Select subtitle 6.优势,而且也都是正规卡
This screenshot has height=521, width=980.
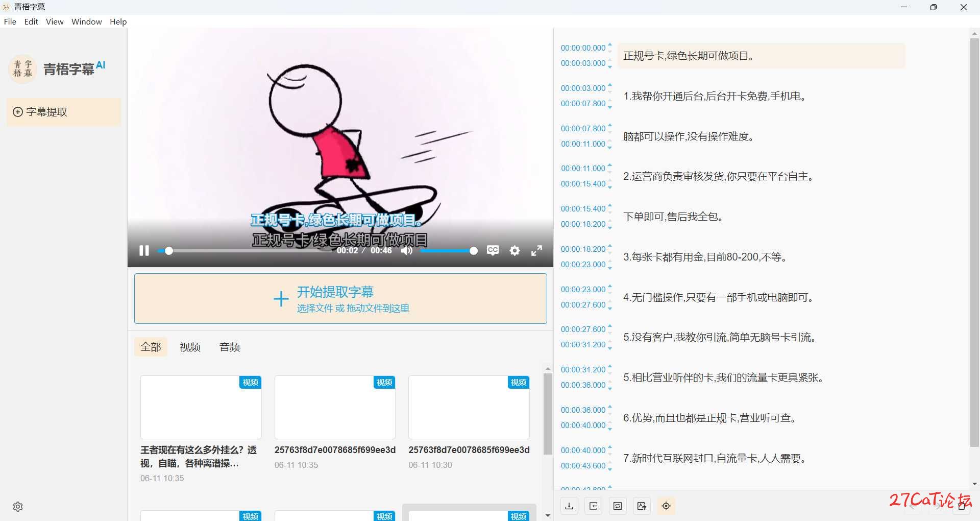tap(761, 418)
